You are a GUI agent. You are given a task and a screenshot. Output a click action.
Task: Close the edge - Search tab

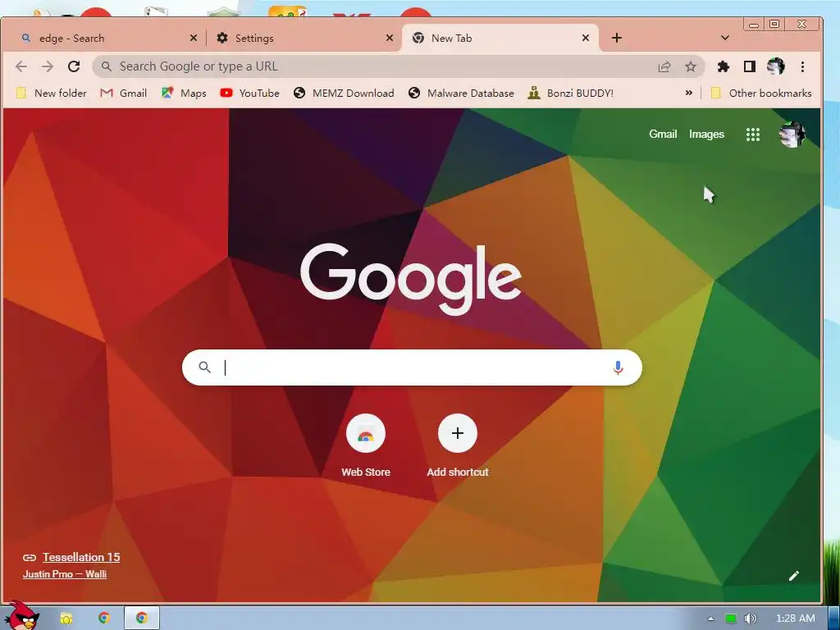[194, 38]
